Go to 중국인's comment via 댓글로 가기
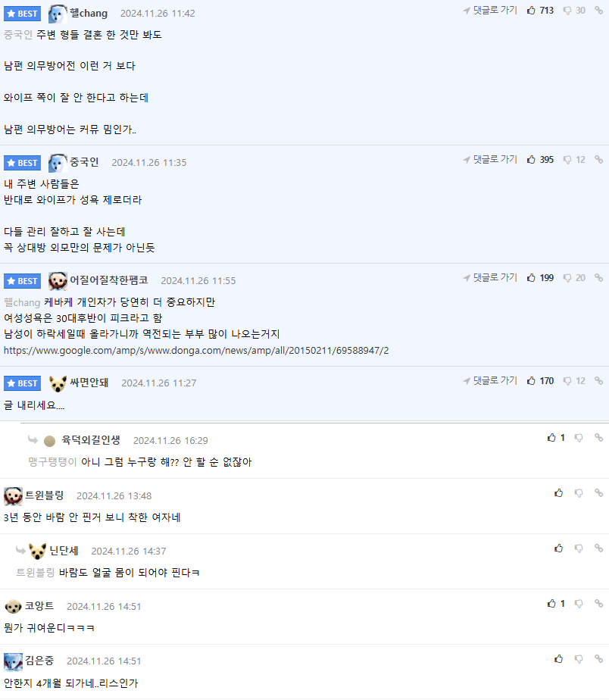The width and height of the screenshot is (609, 700). 490,160
